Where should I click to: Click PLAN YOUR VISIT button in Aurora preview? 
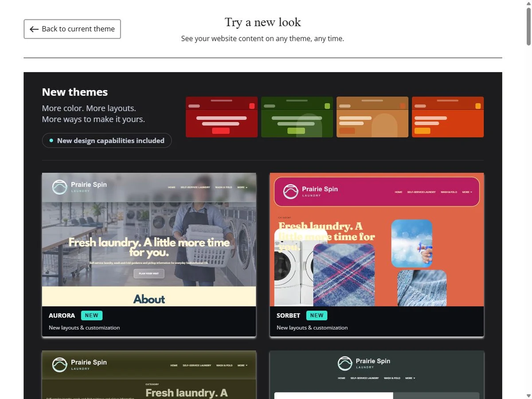click(x=149, y=274)
